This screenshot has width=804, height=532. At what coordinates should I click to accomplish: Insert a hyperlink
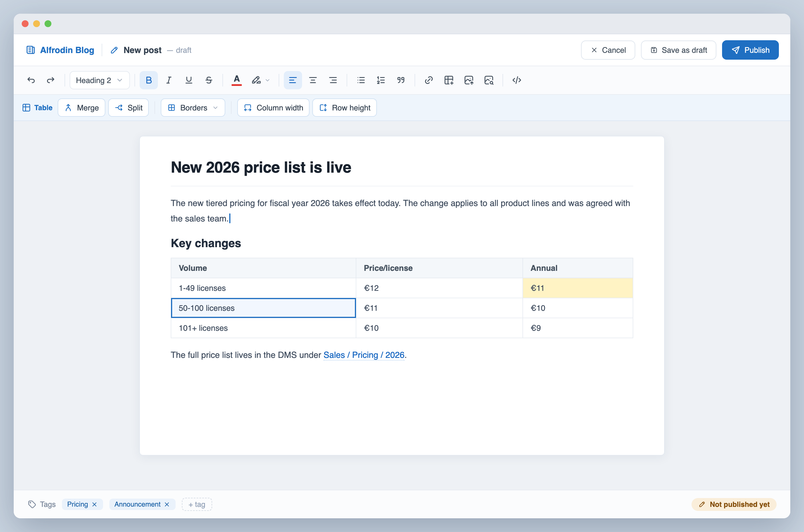(429, 80)
